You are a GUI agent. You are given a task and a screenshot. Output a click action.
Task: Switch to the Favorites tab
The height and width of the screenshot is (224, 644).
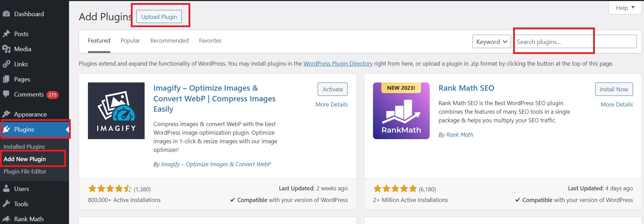tap(210, 41)
